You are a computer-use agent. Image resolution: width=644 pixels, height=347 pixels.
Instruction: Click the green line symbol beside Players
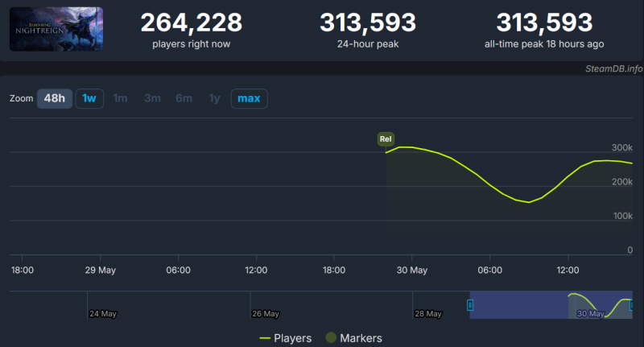click(265, 338)
